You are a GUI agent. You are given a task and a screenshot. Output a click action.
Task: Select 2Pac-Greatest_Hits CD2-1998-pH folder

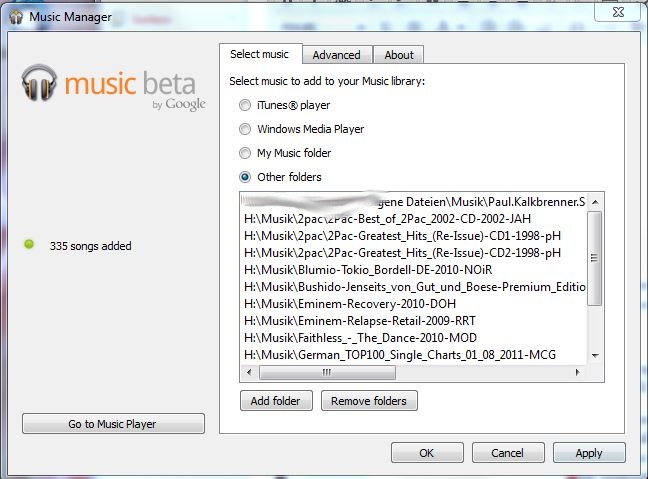(x=413, y=253)
